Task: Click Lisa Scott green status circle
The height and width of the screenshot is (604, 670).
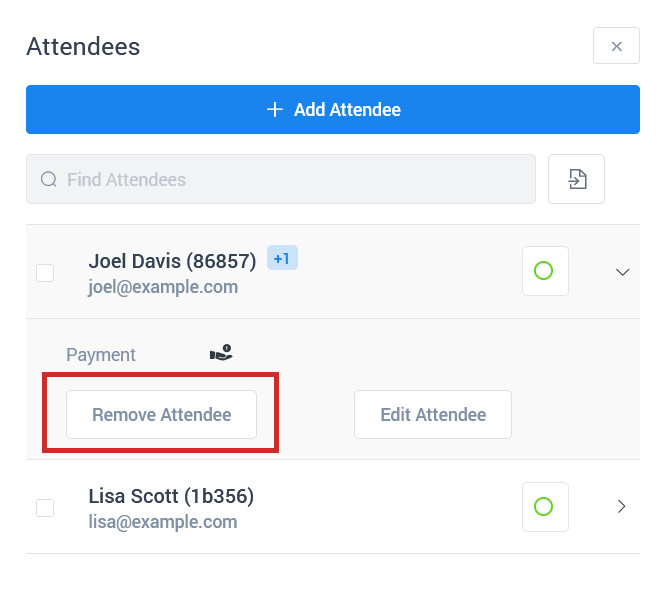Action: click(x=545, y=507)
